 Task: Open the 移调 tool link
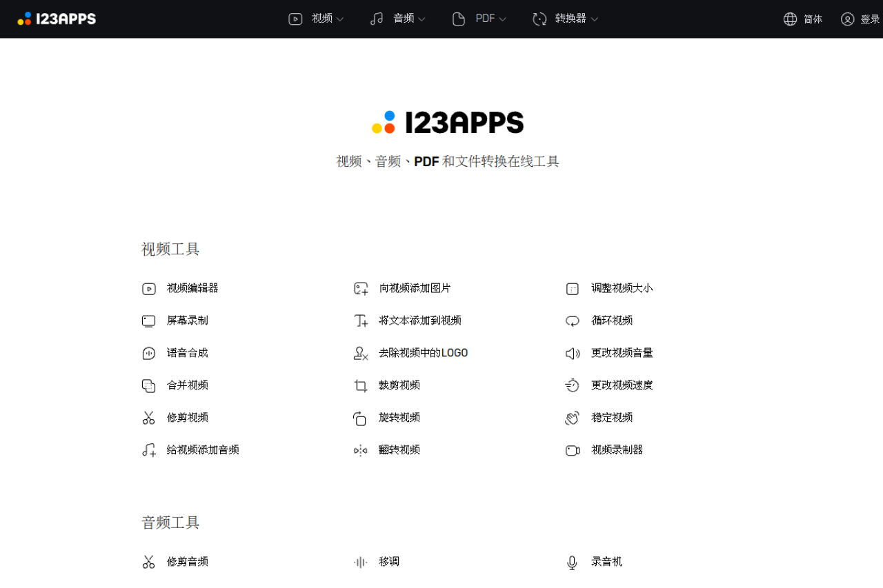tap(389, 562)
